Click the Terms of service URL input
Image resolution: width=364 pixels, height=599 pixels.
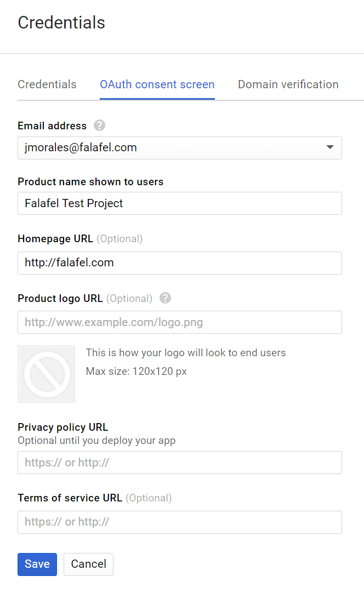(179, 522)
